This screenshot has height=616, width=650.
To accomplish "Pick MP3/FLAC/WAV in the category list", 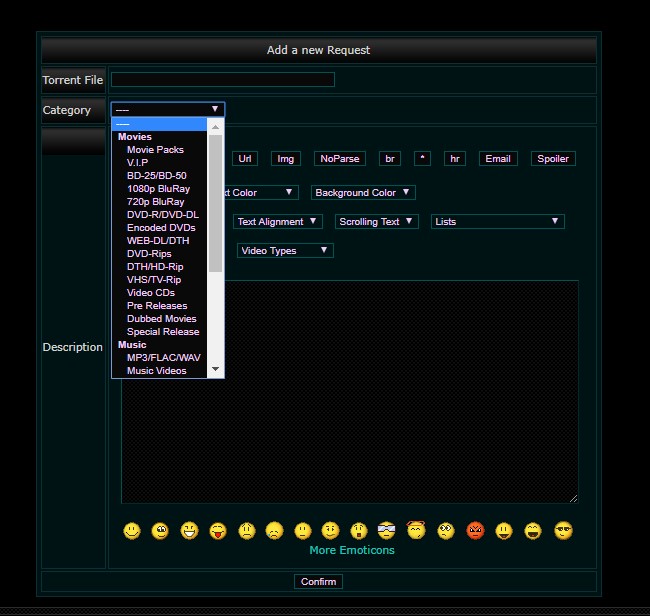I will tap(163, 358).
